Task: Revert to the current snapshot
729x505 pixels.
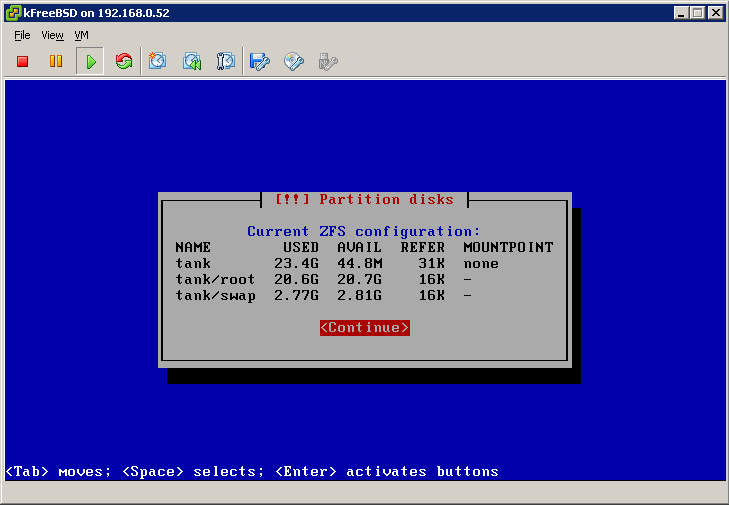Action: click(192, 61)
